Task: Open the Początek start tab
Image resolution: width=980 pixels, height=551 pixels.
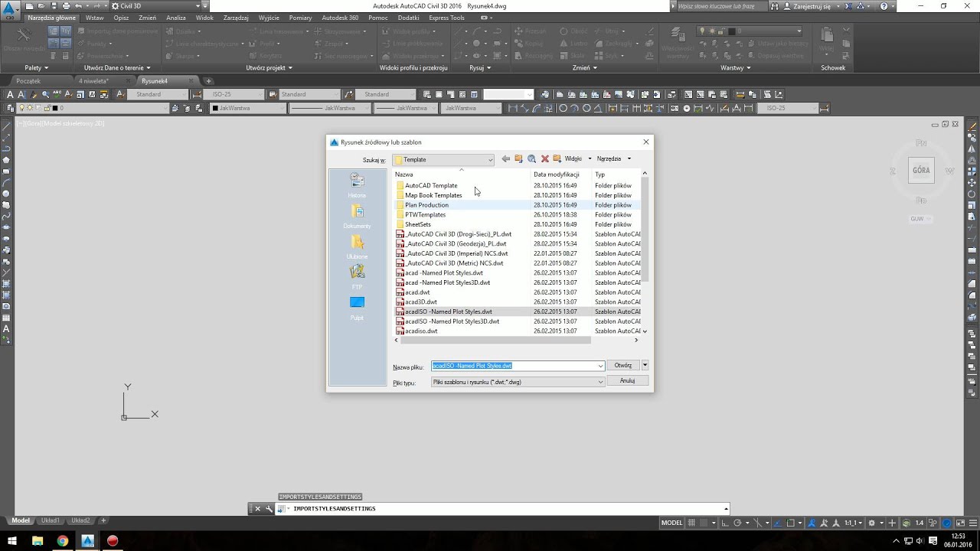Action: pyautogui.click(x=28, y=80)
